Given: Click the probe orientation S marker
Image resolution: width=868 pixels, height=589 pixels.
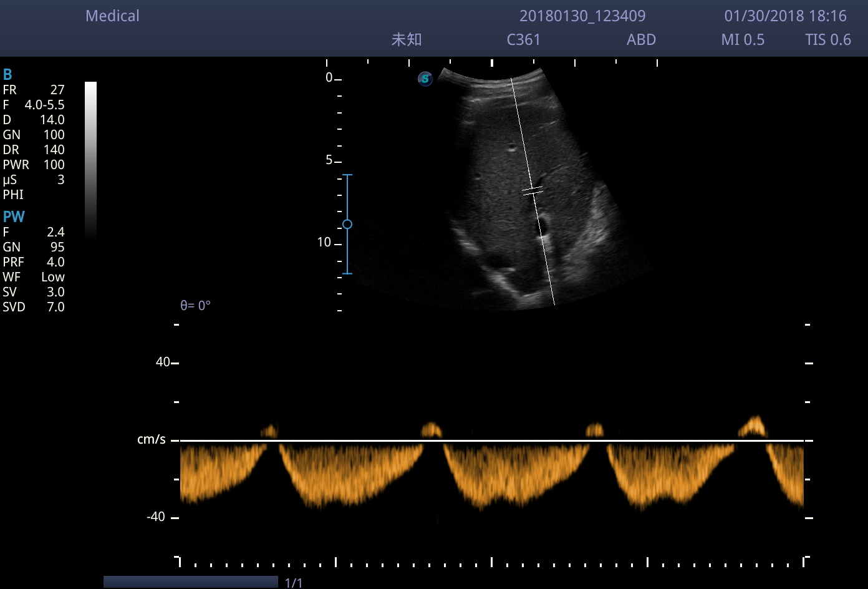Looking at the screenshot, I should [x=425, y=79].
